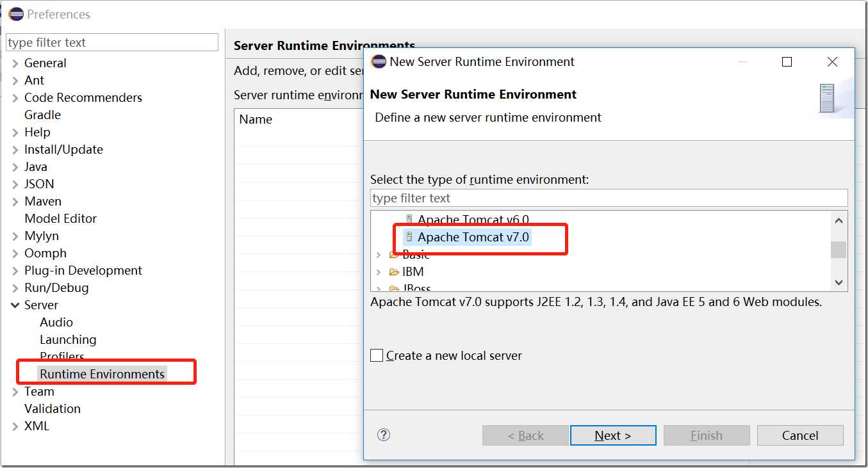
Task: Enable Create a new local server checkbox
Action: tap(377, 355)
